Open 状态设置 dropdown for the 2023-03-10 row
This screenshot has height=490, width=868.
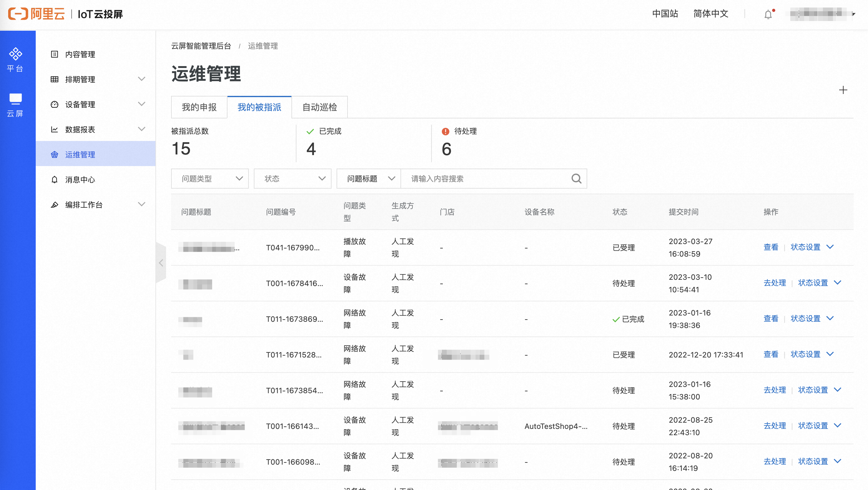point(819,283)
